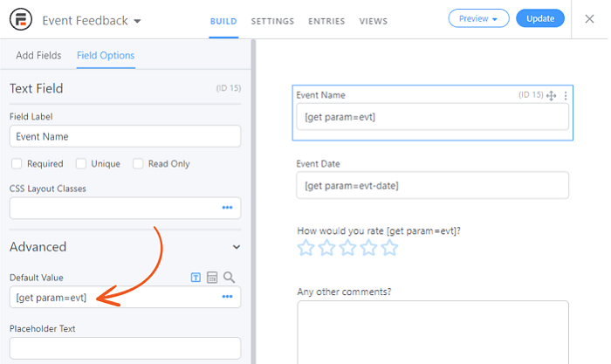Open the three-dot menu on Event Name field
Image resolution: width=611 pixels, height=364 pixels.
click(566, 95)
